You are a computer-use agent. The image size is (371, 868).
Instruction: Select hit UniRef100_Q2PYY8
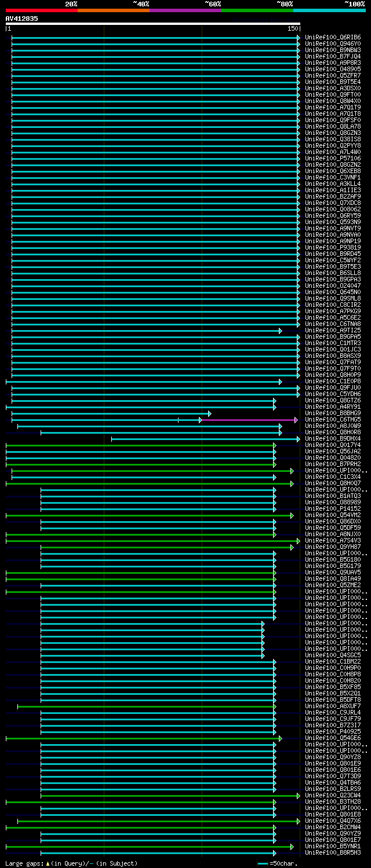(333, 145)
